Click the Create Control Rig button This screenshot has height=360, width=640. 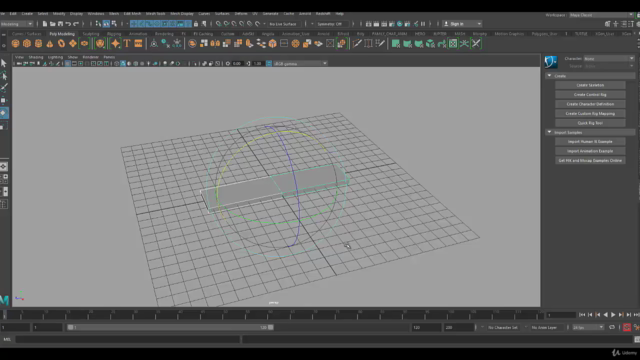[x=590, y=95]
